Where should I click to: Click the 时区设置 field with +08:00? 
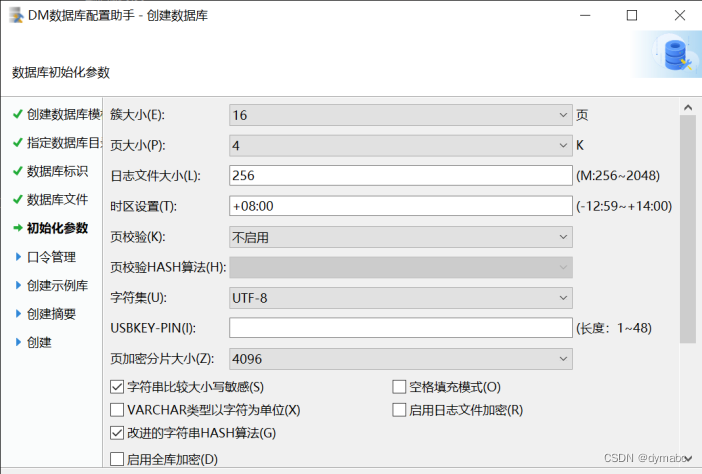point(401,206)
